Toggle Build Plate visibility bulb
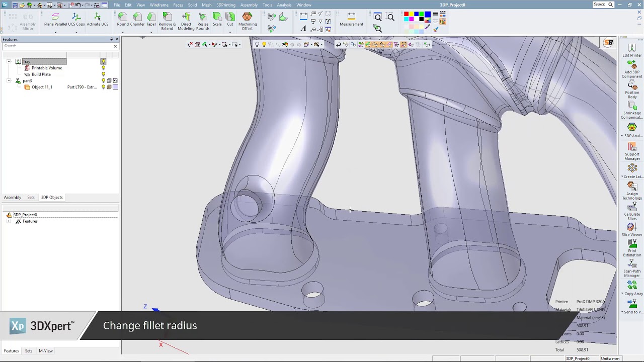The image size is (644, 362). pos(104,74)
